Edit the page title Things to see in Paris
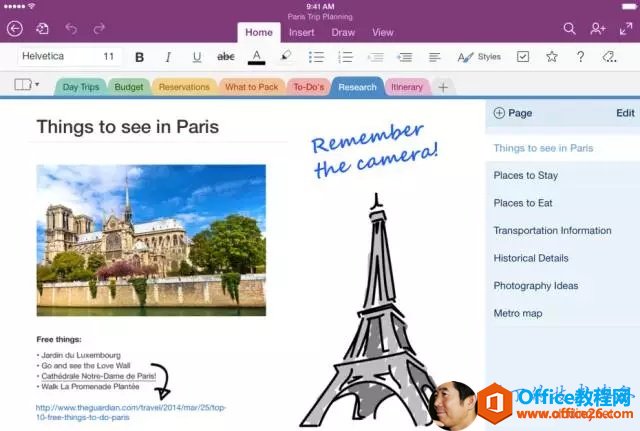 (x=128, y=127)
